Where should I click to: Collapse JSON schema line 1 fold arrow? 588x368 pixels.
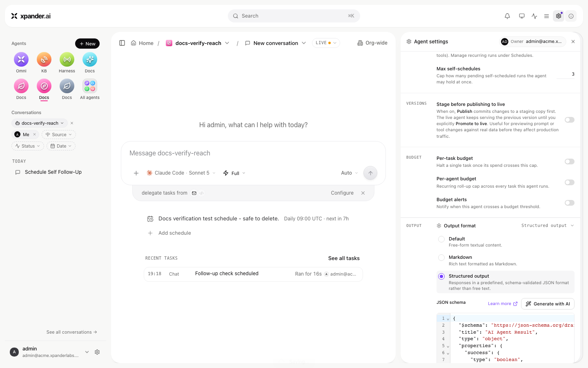[x=448, y=319]
